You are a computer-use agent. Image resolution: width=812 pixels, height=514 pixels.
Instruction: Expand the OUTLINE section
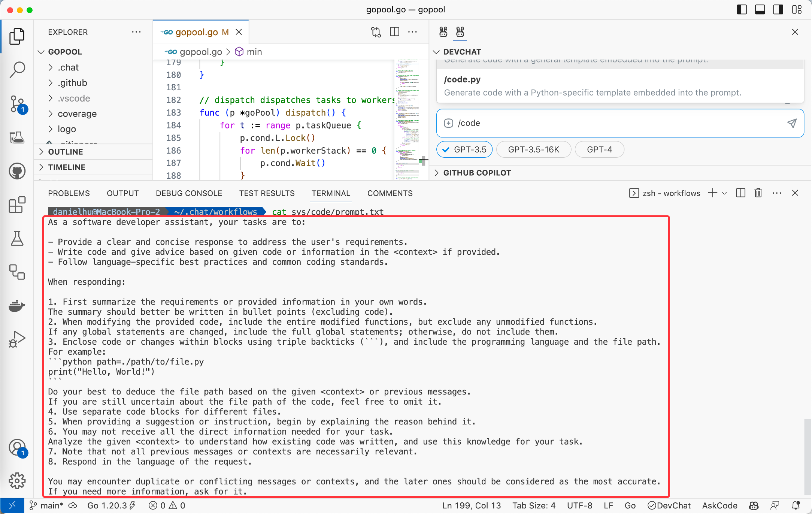pyautogui.click(x=66, y=152)
